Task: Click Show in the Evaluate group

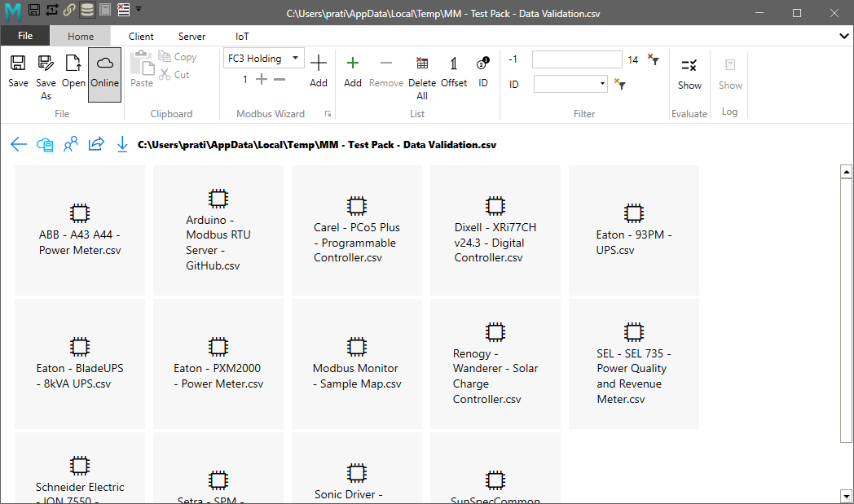Action: (689, 73)
